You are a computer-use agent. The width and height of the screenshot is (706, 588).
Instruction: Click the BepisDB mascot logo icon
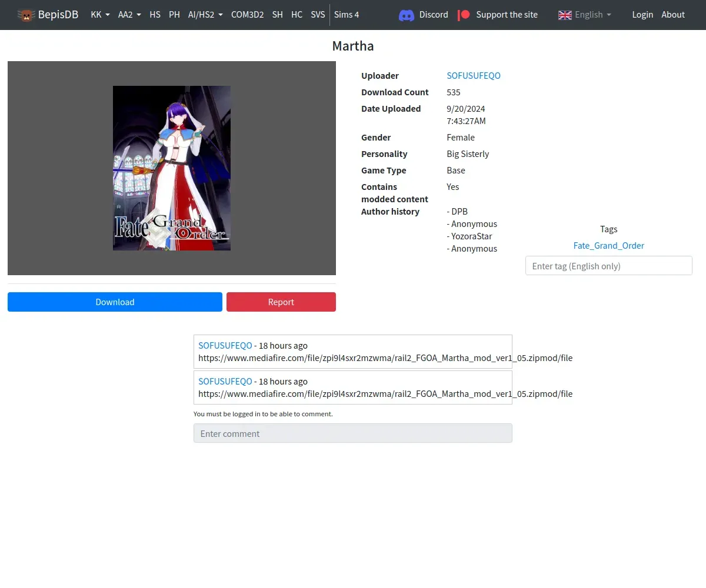coord(26,15)
